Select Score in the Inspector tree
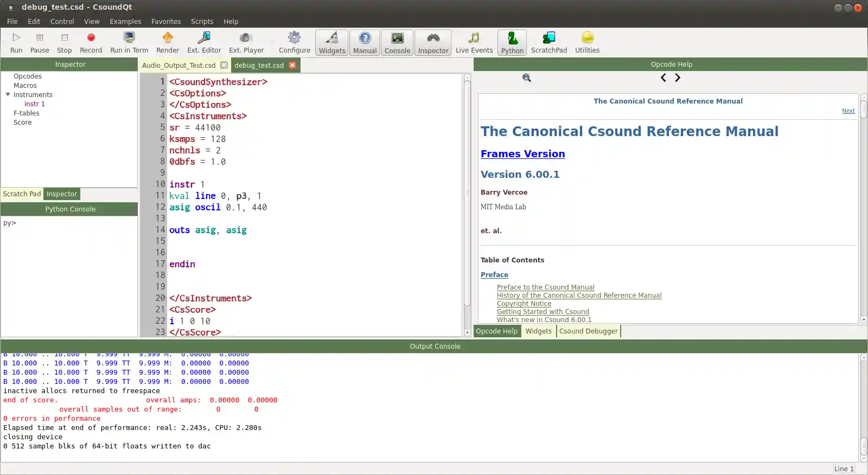The height and width of the screenshot is (475, 868). (x=23, y=123)
